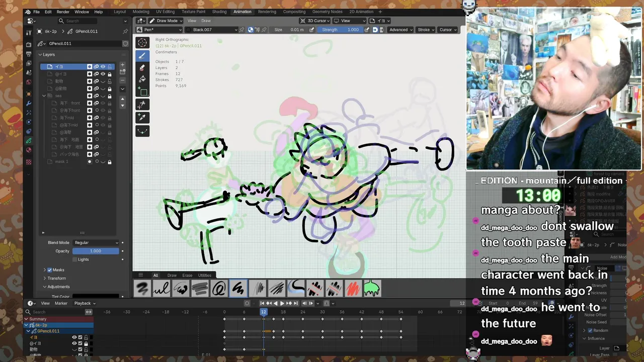Open the Blend Mode Regular dropdown

(x=96, y=242)
